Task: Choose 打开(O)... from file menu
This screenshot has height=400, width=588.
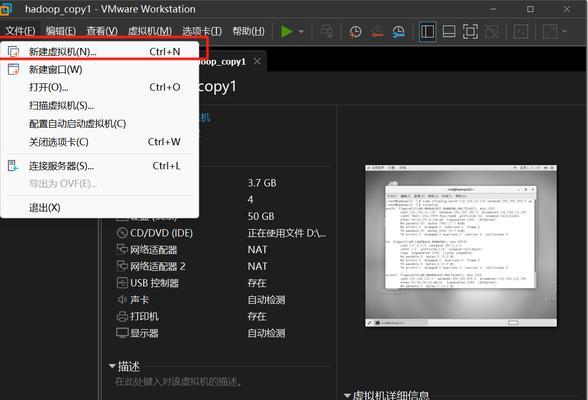Action: (100, 87)
